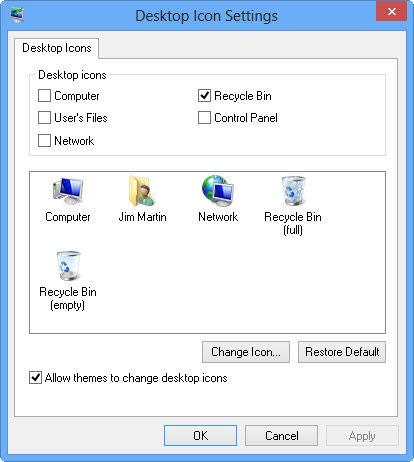Switch to the Desktop Icons tab
The image size is (414, 462).
coord(57,48)
